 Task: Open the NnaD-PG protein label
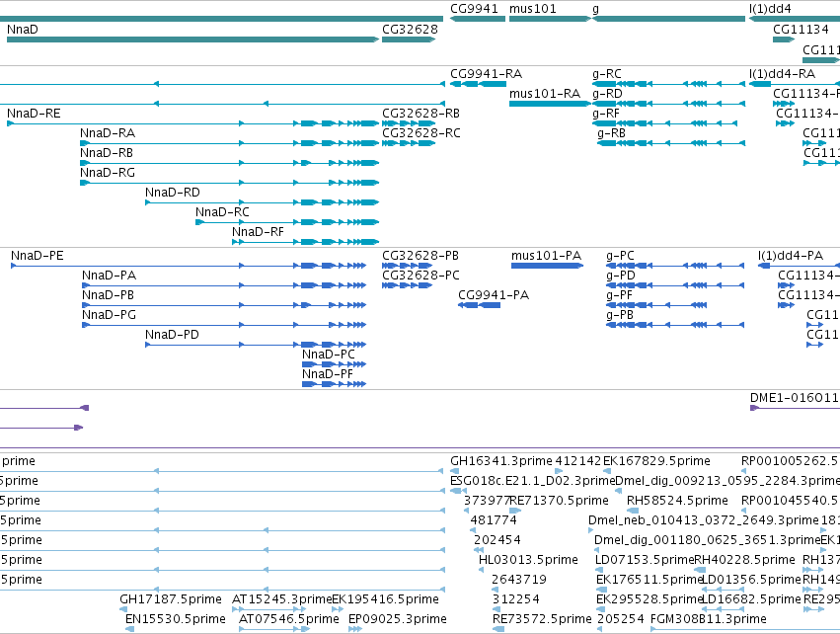pos(110,315)
